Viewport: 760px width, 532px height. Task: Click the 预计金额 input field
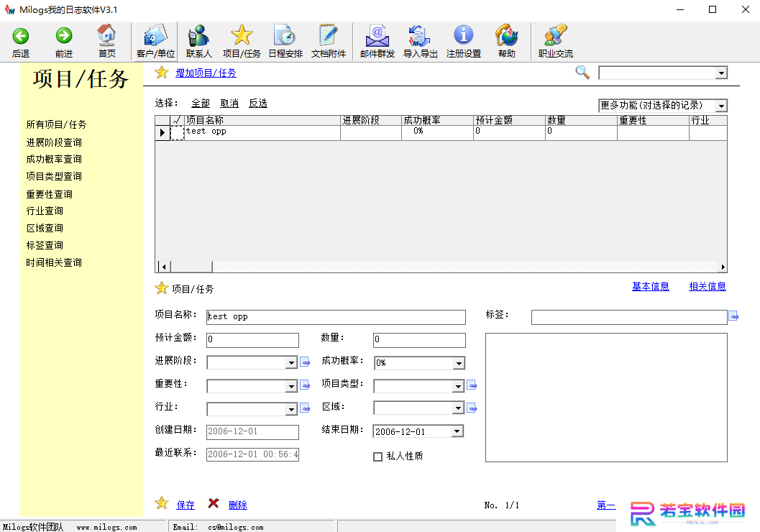click(x=252, y=339)
